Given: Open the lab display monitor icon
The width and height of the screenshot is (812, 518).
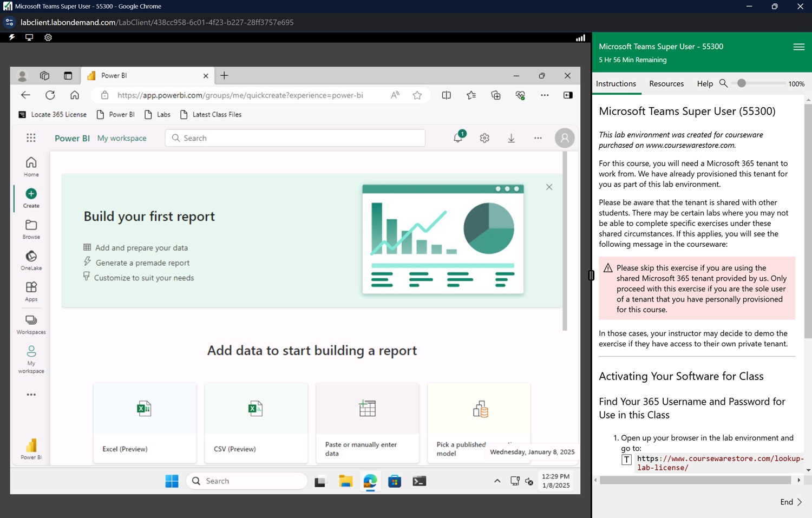Looking at the screenshot, I should click(29, 37).
